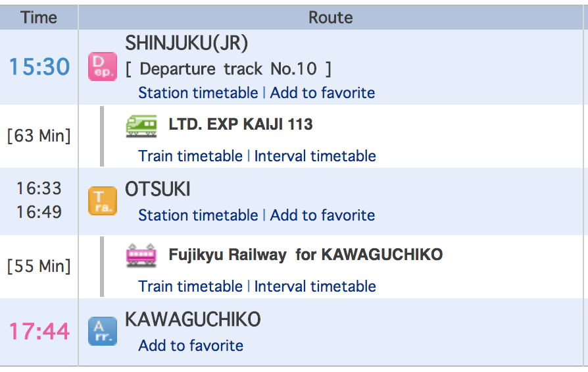Open Interval timetable for Kaiji 113
Screen dimensions: 588x372
click(x=315, y=156)
